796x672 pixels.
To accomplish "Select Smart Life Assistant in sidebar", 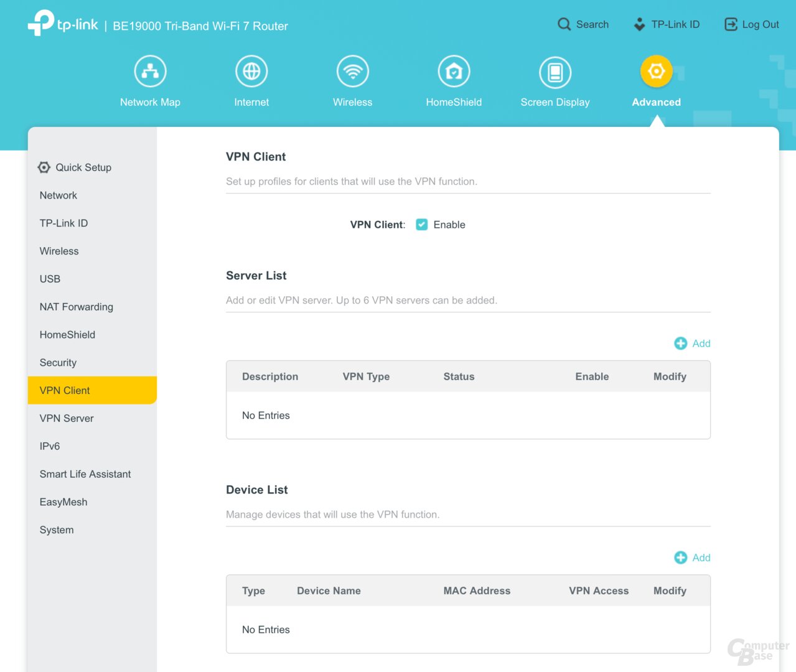I will pyautogui.click(x=85, y=474).
